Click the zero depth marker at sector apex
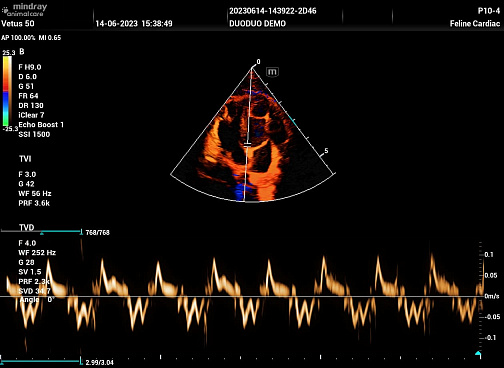This screenshot has width=504, height=368. pos(258,62)
